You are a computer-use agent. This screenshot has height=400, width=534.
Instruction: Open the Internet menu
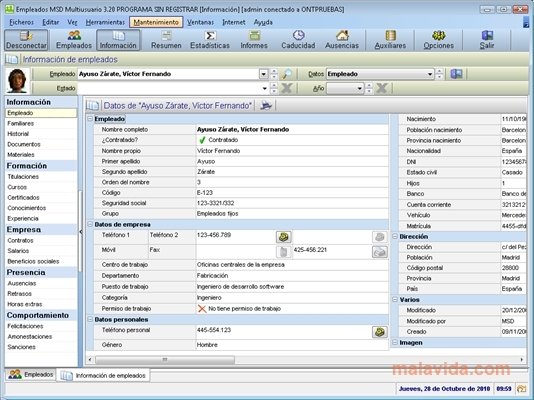point(234,22)
